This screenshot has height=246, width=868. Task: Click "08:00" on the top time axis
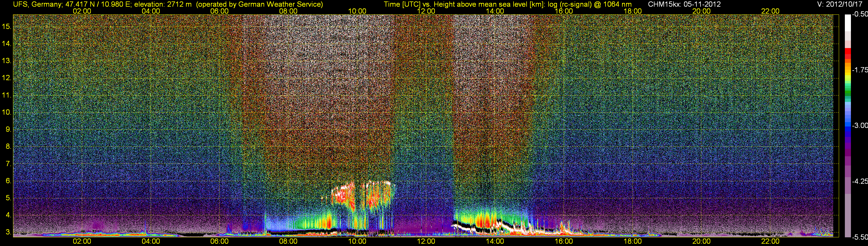click(x=288, y=11)
